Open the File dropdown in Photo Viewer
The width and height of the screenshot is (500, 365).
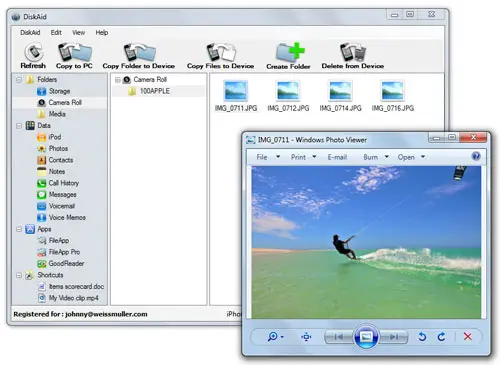268,157
